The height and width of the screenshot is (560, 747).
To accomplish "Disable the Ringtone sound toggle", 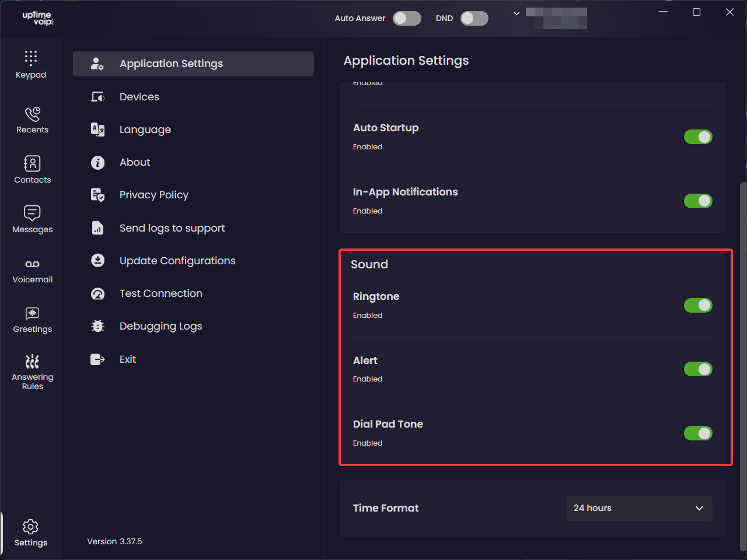I will pyautogui.click(x=698, y=305).
